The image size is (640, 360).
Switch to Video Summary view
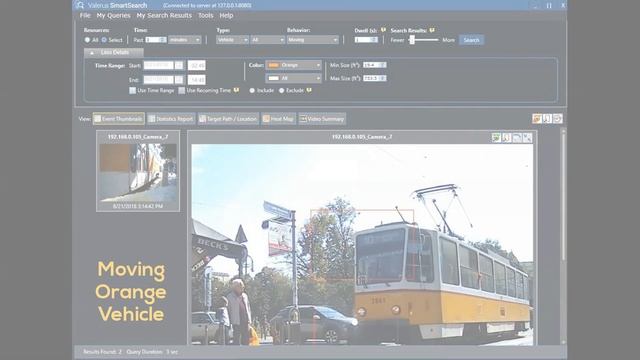[322, 119]
